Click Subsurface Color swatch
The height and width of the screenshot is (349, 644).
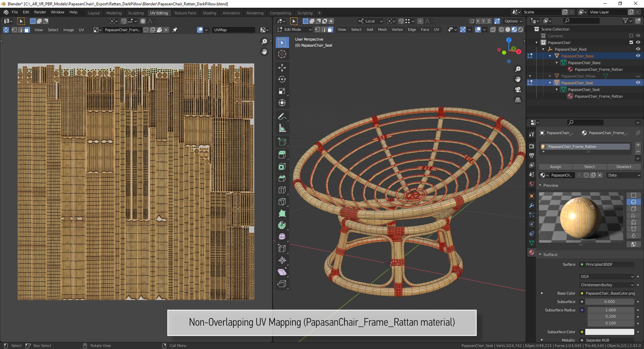point(610,332)
